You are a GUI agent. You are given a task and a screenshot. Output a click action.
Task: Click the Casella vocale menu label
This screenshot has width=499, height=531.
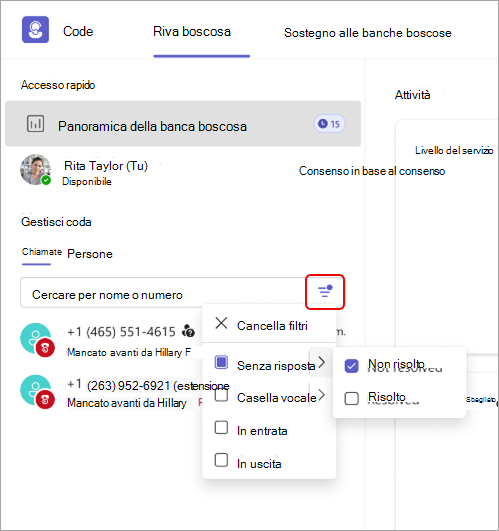click(x=277, y=398)
